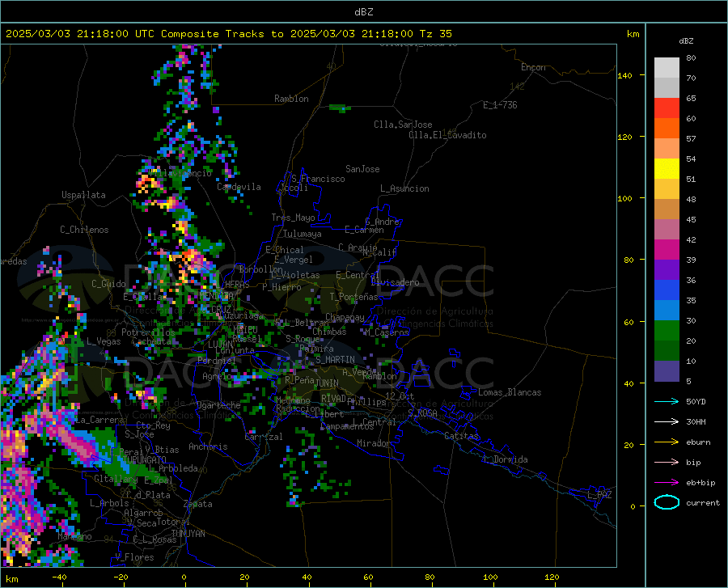This screenshot has height=588, width=728.
Task: Click the Tres_Mayo location label
Action: (x=293, y=218)
